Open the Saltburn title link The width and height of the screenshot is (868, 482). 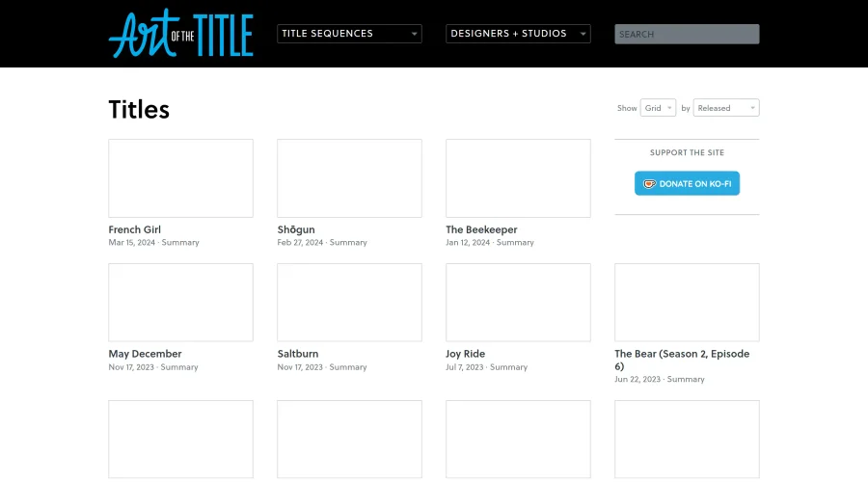(298, 354)
